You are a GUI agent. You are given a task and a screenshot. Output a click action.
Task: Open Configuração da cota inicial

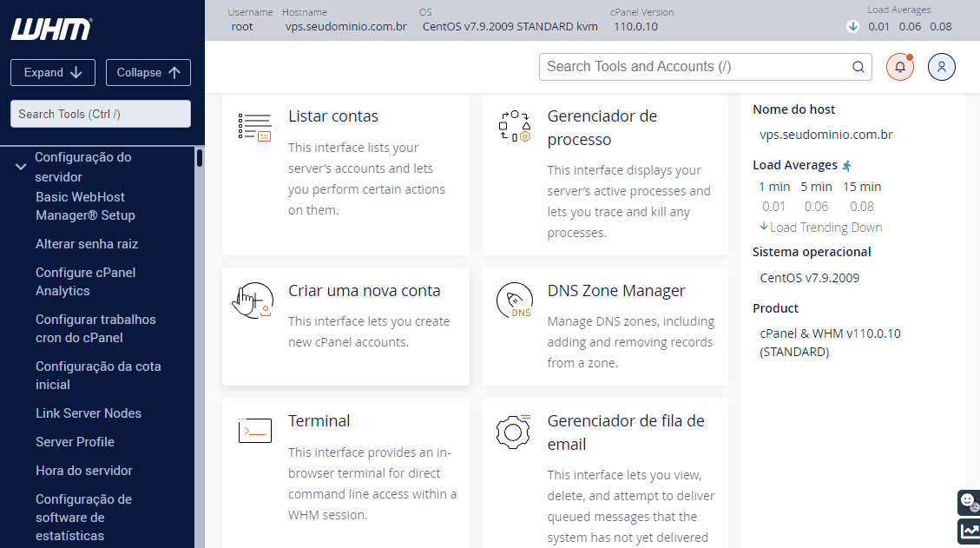(98, 375)
